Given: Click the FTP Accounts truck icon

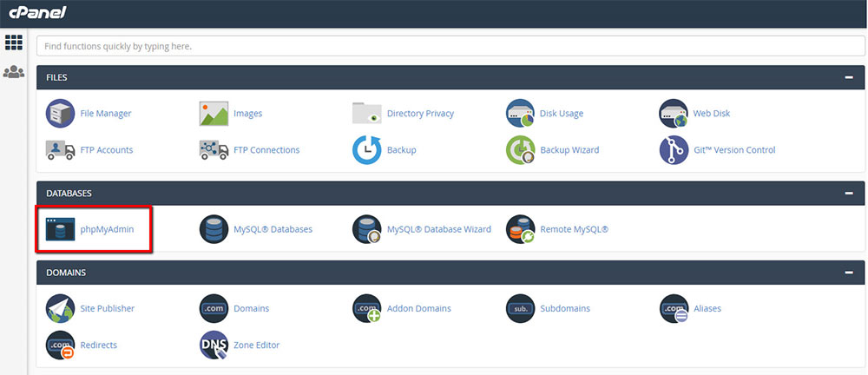Looking at the screenshot, I should coord(61,150).
